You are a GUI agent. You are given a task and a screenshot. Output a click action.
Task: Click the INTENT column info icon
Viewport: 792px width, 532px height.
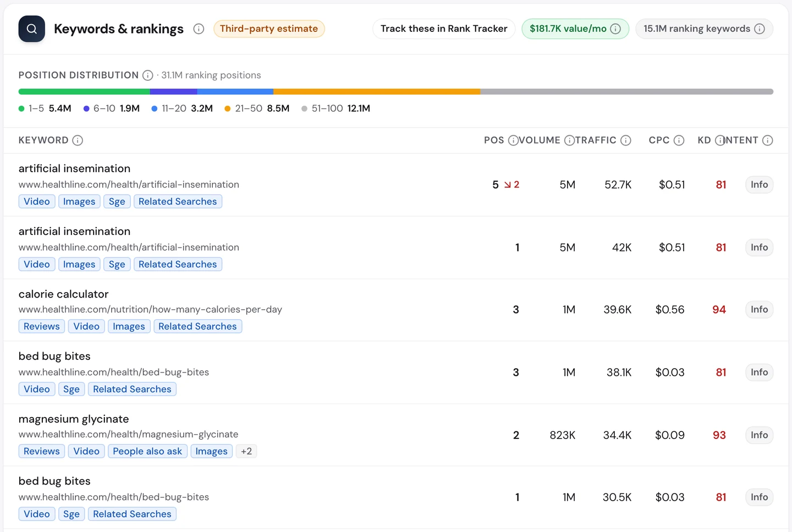click(x=767, y=140)
